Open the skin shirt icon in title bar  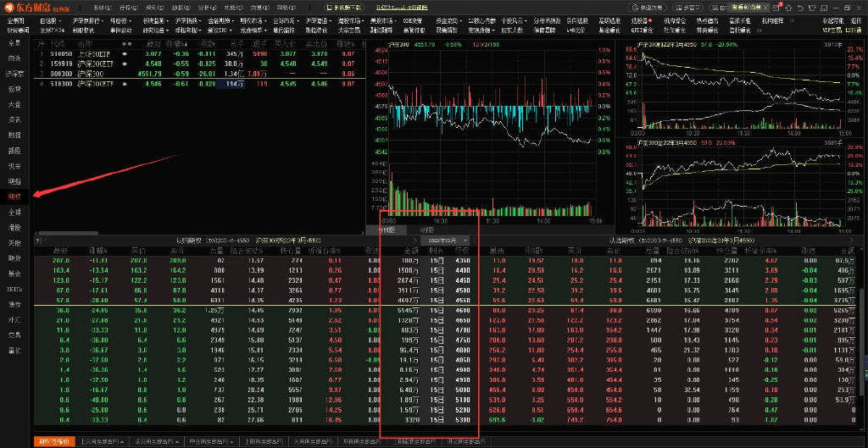point(813,8)
